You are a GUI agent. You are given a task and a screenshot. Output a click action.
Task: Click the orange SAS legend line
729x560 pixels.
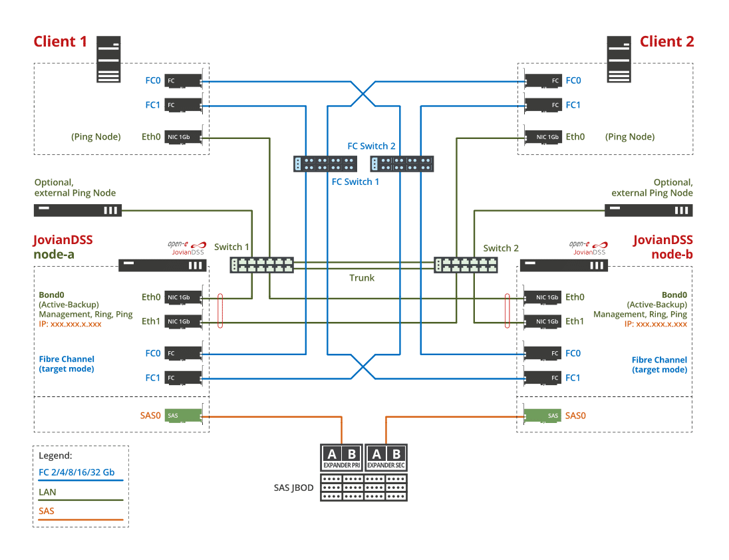[81, 519]
